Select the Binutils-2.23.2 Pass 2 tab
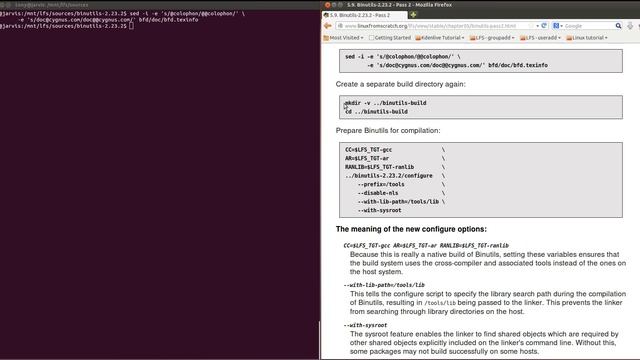 364,15
